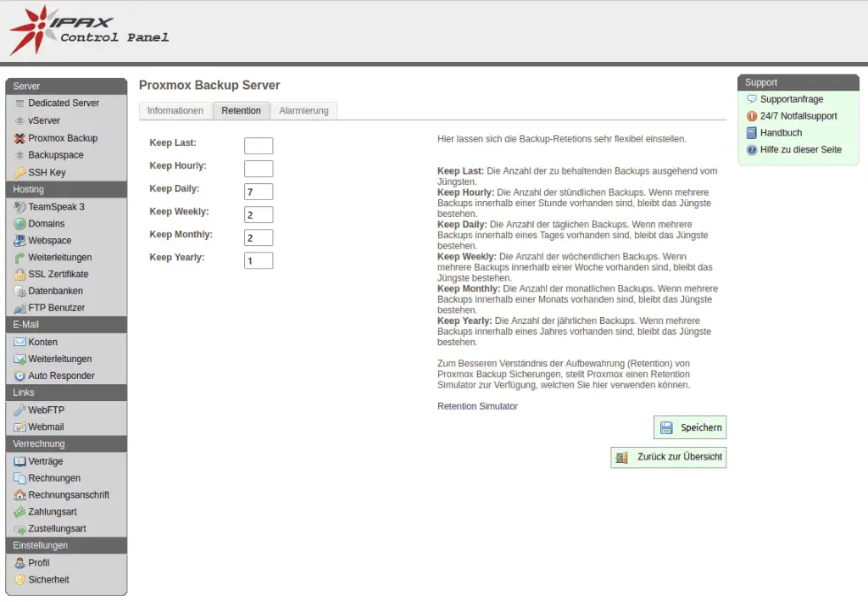Open TeamSpeak 3 via its icon
868x602 pixels.
[20, 207]
